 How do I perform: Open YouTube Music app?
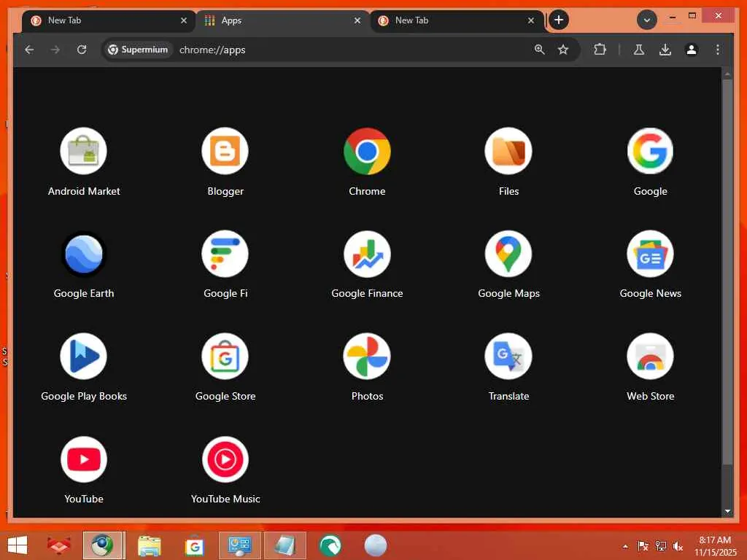point(225,459)
